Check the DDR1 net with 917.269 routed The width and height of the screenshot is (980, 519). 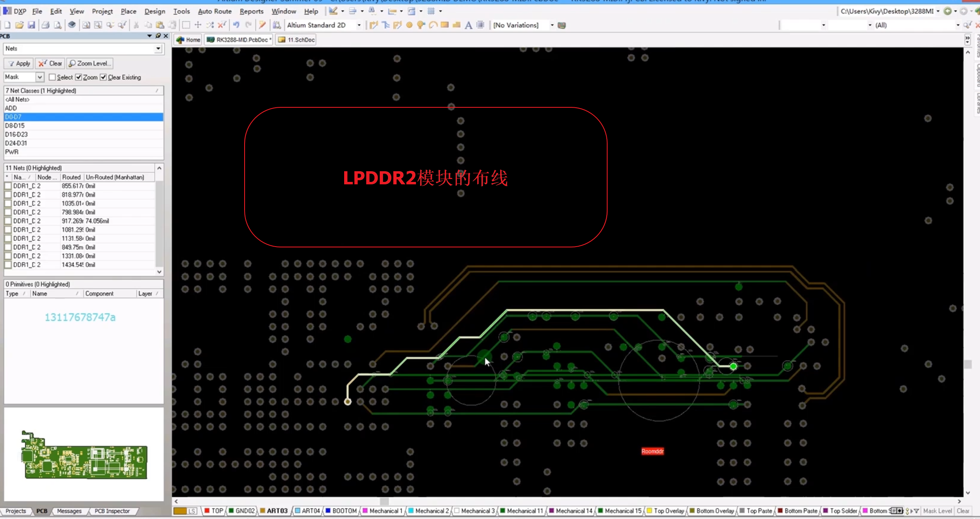[8, 221]
